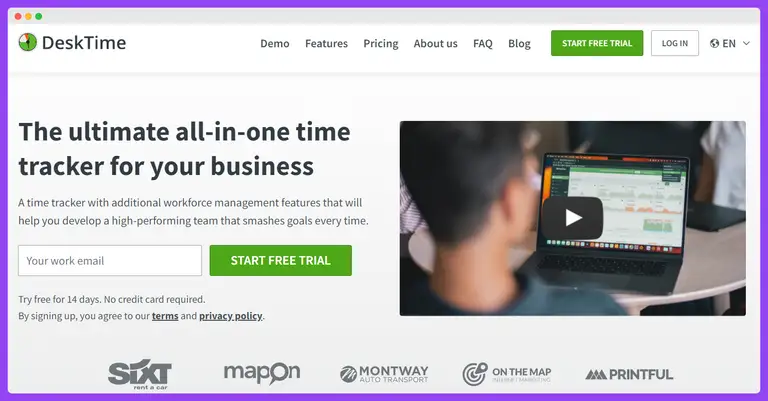Image resolution: width=768 pixels, height=401 pixels.
Task: Expand the EN language dropdown chevron
Action: pos(746,44)
